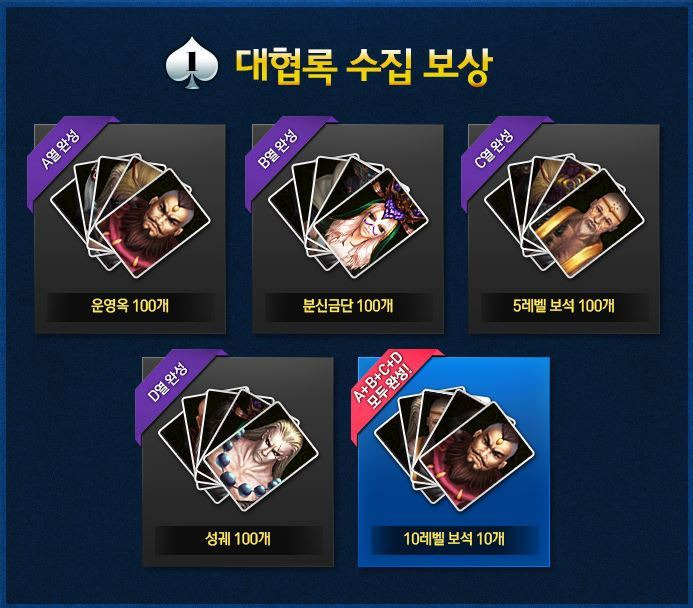The height and width of the screenshot is (608, 693).
Task: Click the 10레벨 보석 10개 reward label
Action: [454, 539]
